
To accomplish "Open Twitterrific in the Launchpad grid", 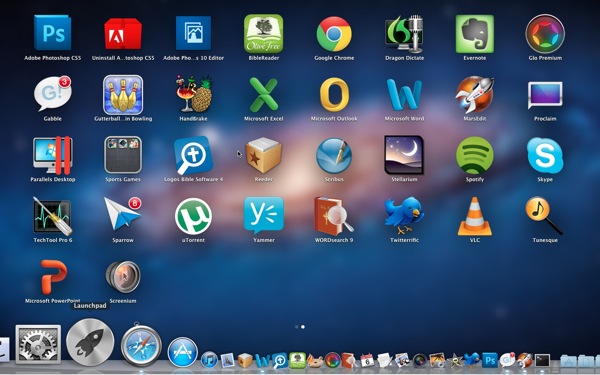I will tap(404, 215).
